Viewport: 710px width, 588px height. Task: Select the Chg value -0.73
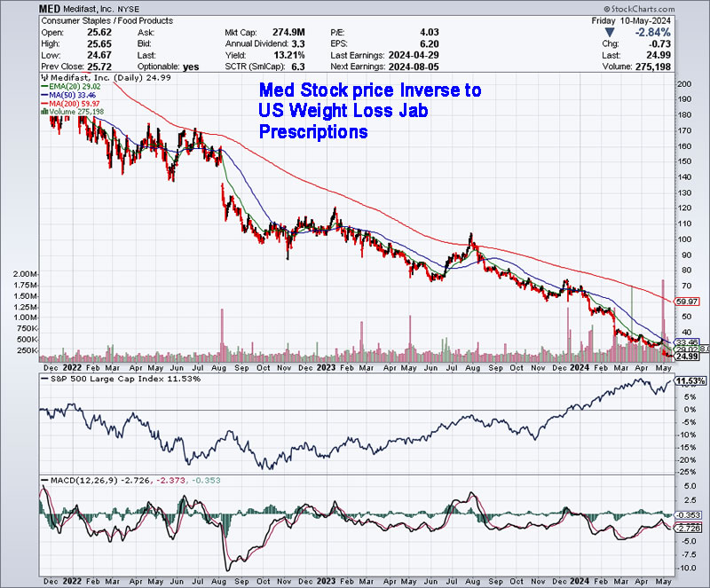pyautogui.click(x=659, y=44)
